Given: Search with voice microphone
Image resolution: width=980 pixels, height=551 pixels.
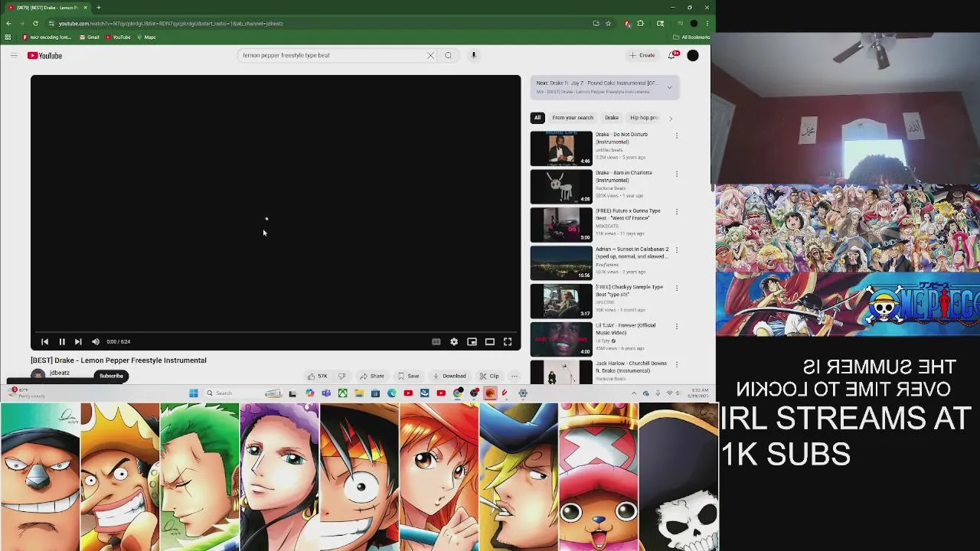Looking at the screenshot, I should 474,55.
